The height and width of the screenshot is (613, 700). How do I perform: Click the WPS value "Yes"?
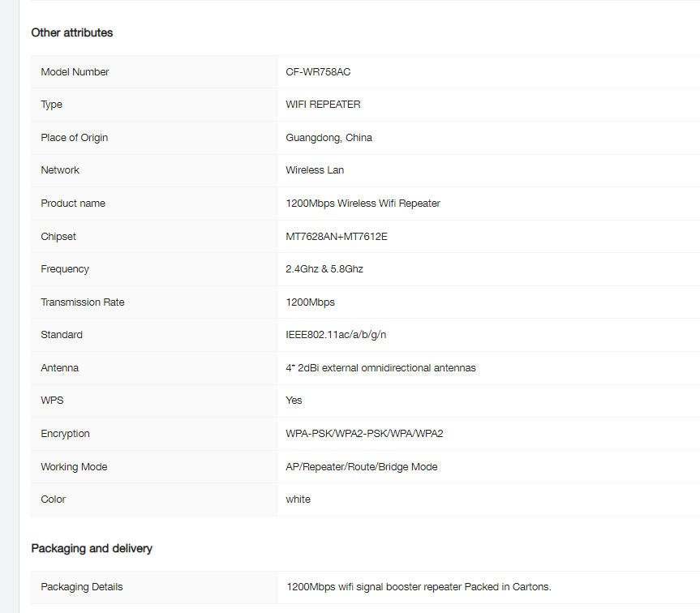click(x=294, y=401)
